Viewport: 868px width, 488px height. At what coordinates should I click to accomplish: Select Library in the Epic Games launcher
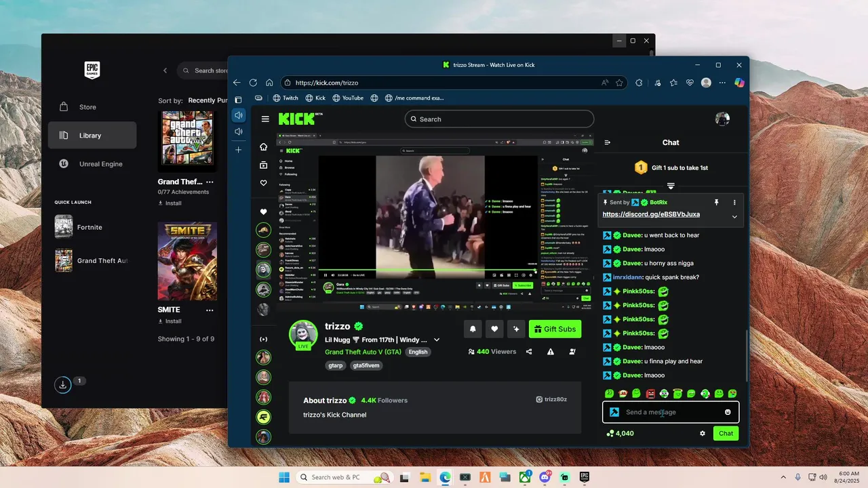coord(92,136)
